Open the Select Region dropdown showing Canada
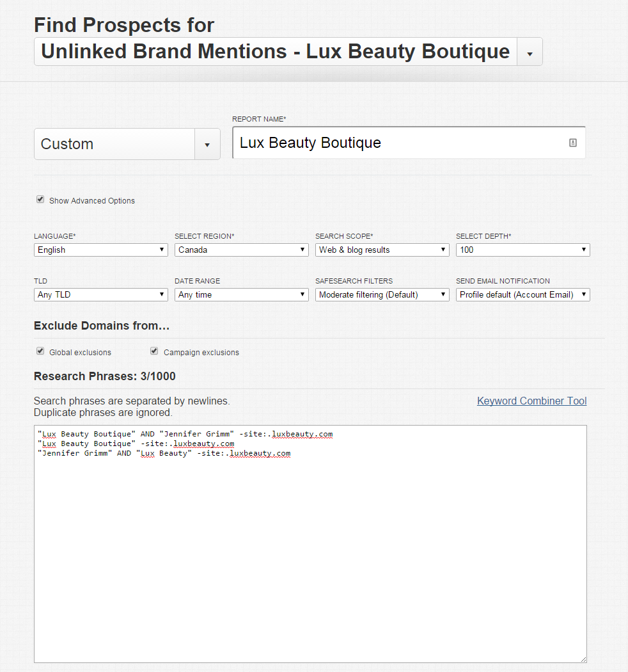Screen dimensions: 628x672 [241, 250]
